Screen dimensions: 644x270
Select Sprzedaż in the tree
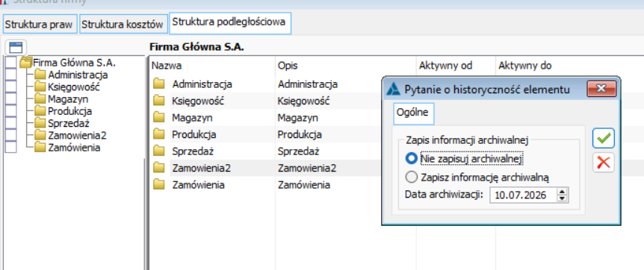[x=69, y=123]
